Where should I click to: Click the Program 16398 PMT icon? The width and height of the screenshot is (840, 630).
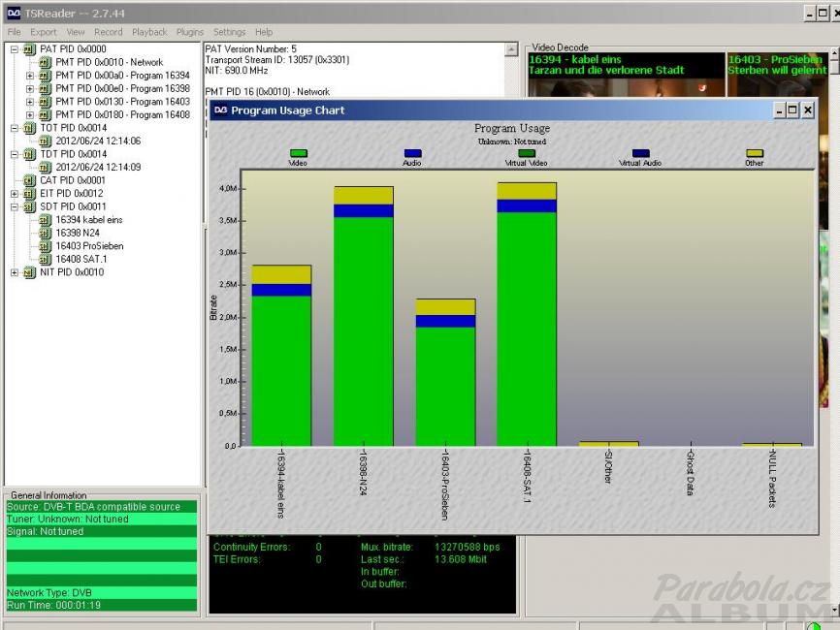(46, 89)
